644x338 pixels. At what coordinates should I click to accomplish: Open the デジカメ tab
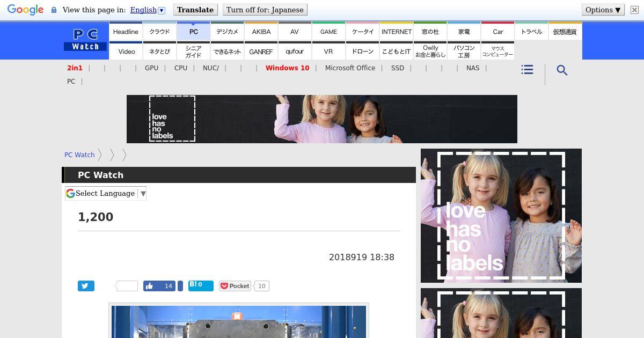227,32
